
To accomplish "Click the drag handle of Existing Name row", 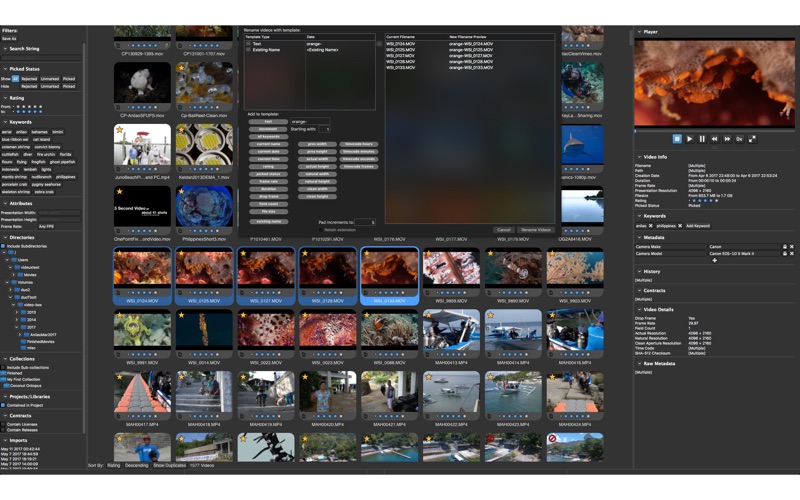I will tap(248, 50).
